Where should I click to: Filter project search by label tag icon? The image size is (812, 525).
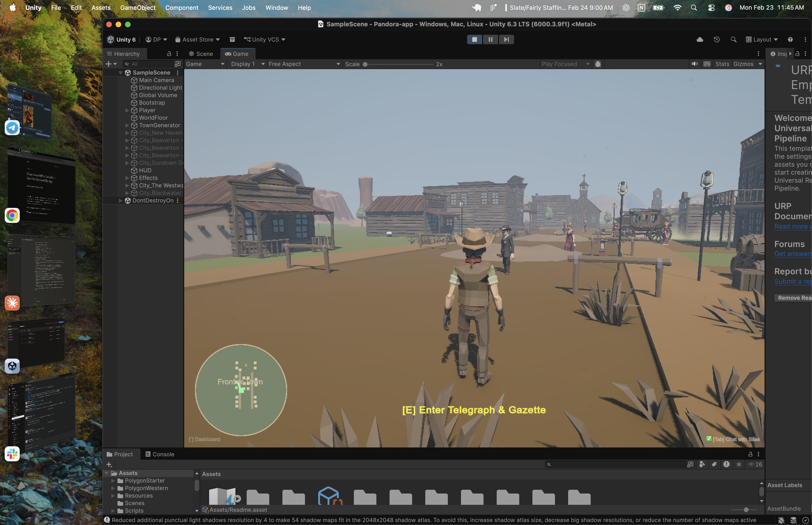pyautogui.click(x=714, y=464)
